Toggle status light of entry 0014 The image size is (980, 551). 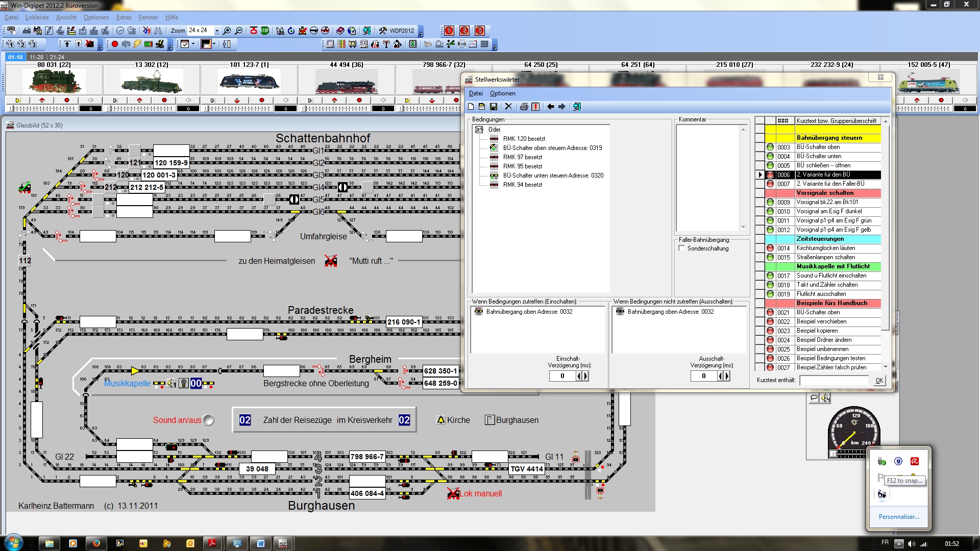tap(770, 248)
